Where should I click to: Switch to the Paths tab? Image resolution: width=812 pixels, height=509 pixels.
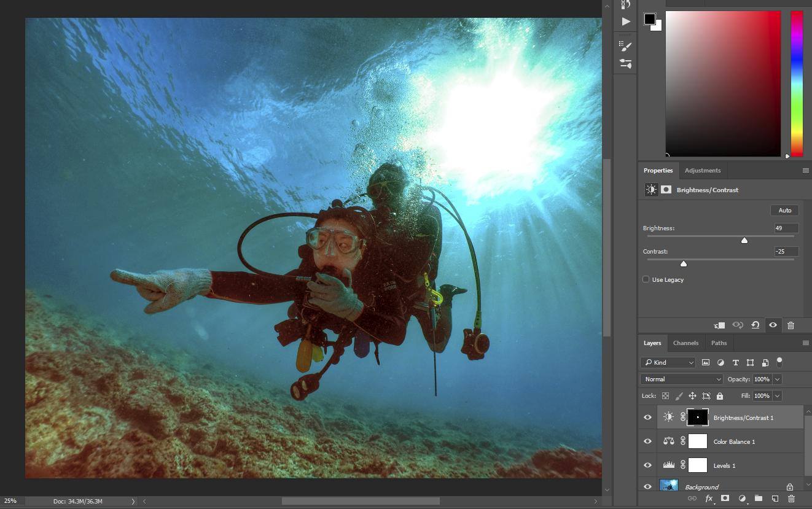tap(719, 343)
